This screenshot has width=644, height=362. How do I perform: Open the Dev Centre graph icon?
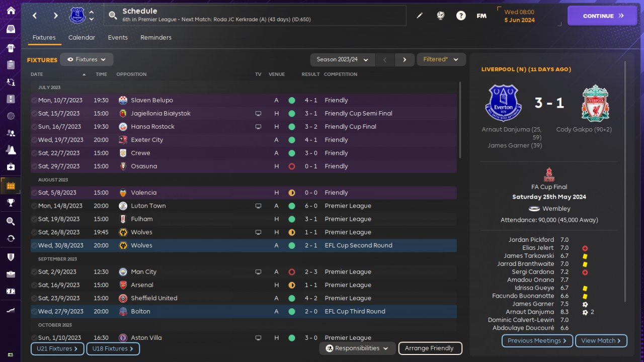[11, 310]
